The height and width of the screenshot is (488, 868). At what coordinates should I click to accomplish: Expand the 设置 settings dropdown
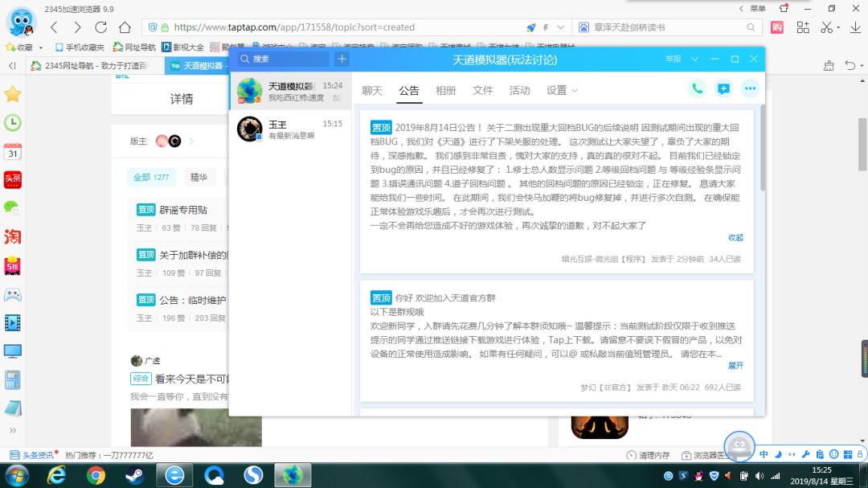tap(562, 90)
